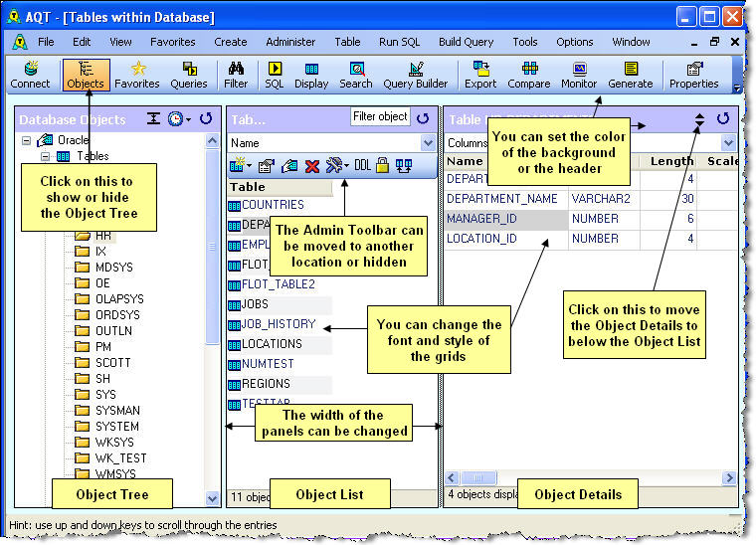Click the Generate toolbar icon

coord(631,75)
